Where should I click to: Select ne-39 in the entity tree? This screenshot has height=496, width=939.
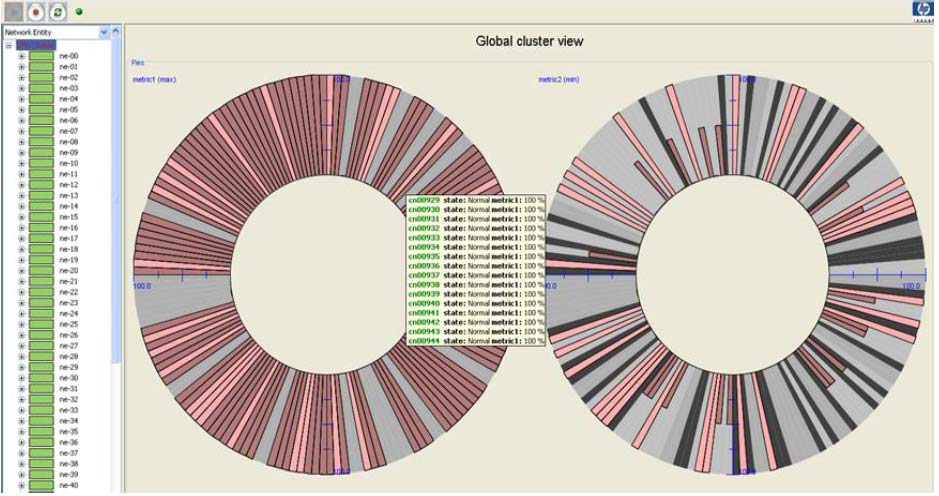pos(68,475)
